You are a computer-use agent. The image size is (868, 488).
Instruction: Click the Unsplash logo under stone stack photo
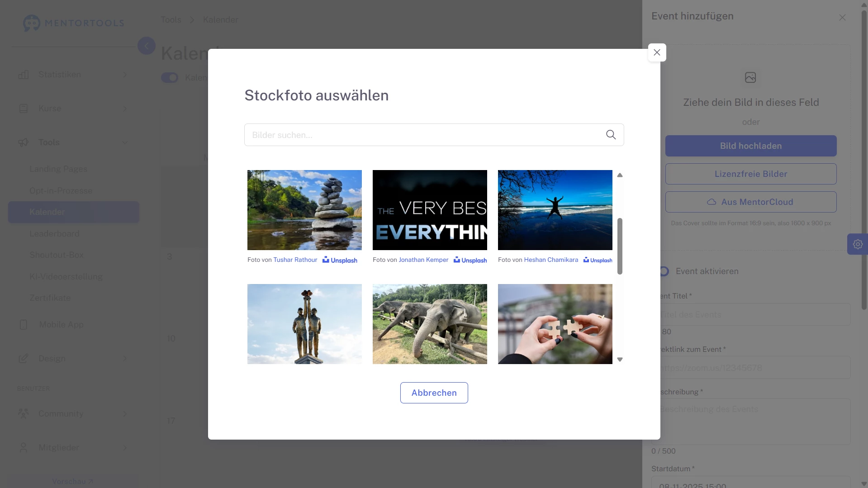340,260
